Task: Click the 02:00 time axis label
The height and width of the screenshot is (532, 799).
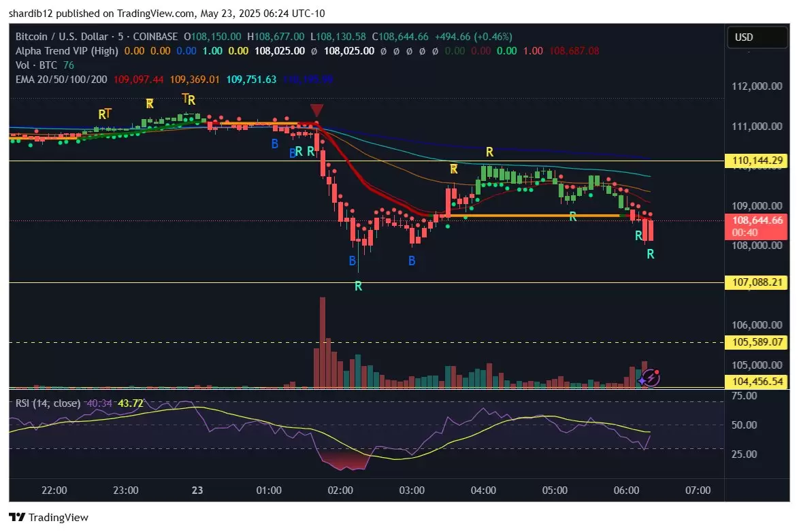Action: 340,491
